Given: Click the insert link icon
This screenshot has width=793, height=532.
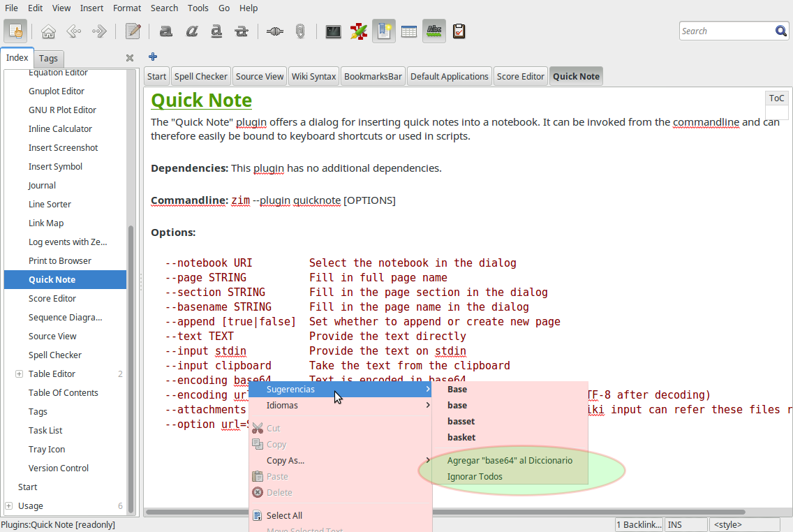Looking at the screenshot, I should tap(275, 31).
